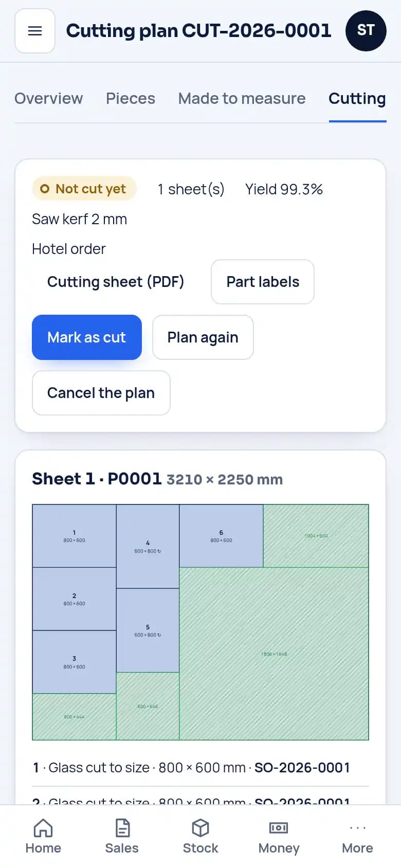This screenshot has width=401, height=868.
Task: Click the Mark as cut button
Action: pyautogui.click(x=87, y=337)
